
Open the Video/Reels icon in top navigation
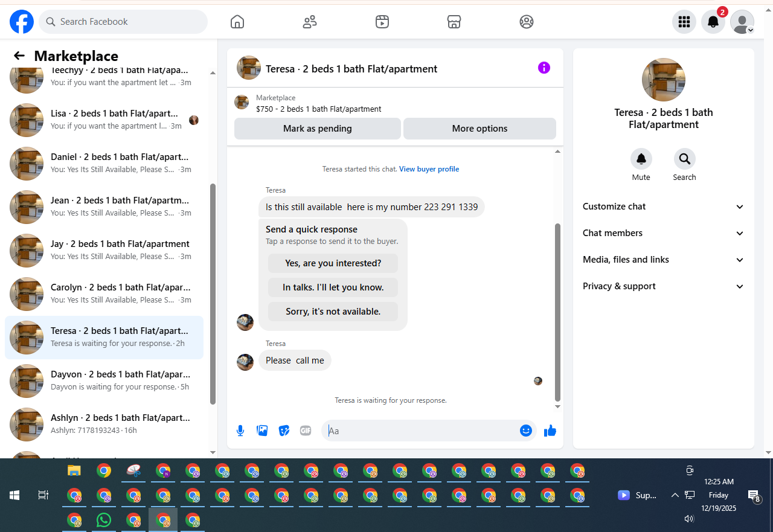382,22
